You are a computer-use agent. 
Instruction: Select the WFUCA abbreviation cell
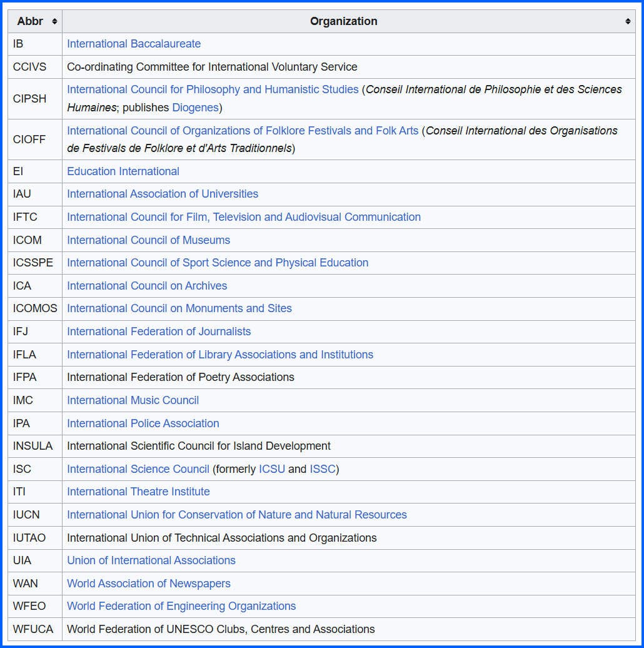coord(34,629)
